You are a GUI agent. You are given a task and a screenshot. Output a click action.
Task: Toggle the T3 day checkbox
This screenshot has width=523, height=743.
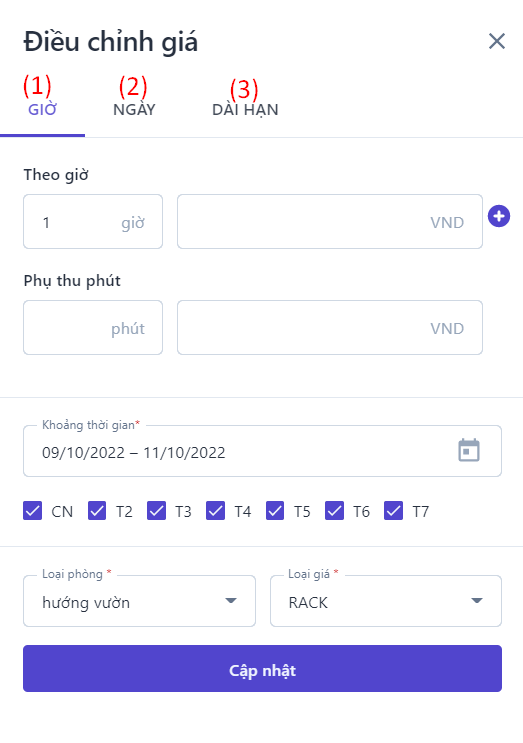point(156,511)
